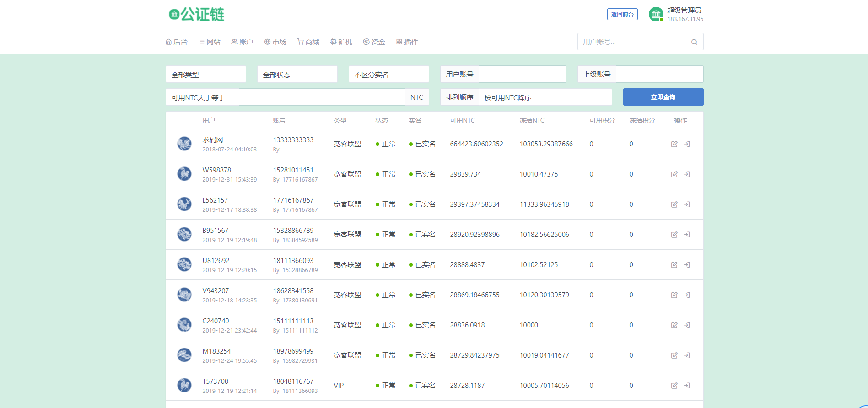Open the 账户 menu

[242, 42]
